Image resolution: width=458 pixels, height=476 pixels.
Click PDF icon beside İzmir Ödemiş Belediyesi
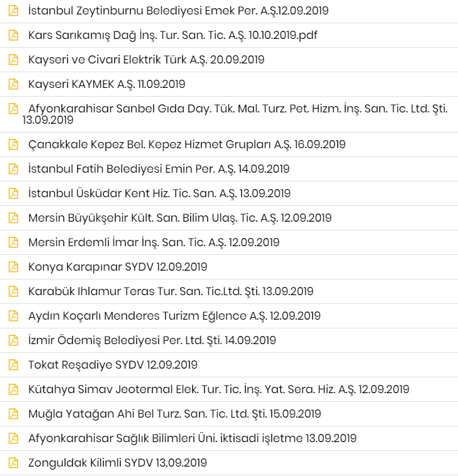(x=13, y=340)
